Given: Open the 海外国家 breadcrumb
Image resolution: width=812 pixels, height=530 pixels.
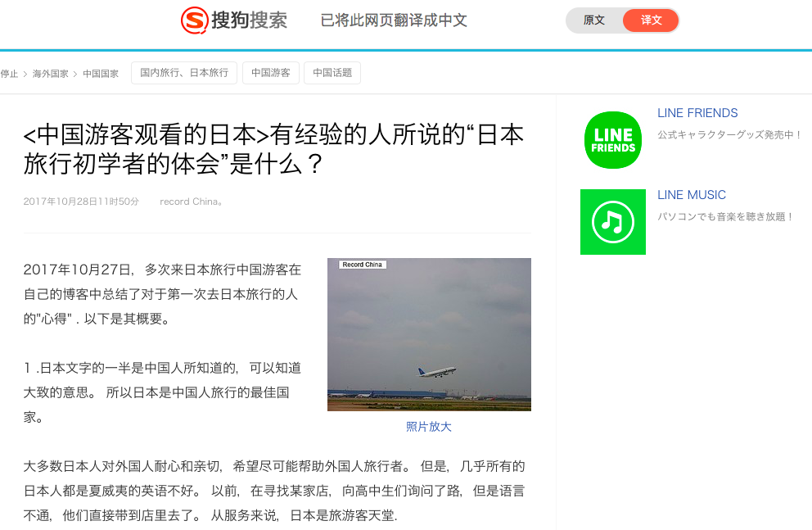Looking at the screenshot, I should click(50, 74).
